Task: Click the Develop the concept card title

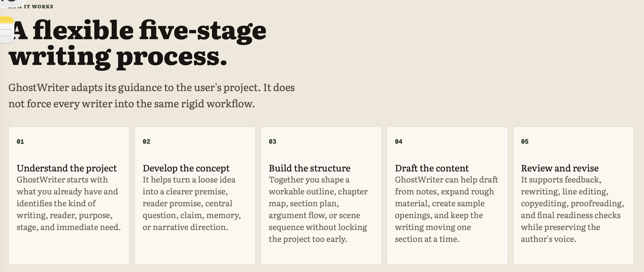Action: [186, 168]
